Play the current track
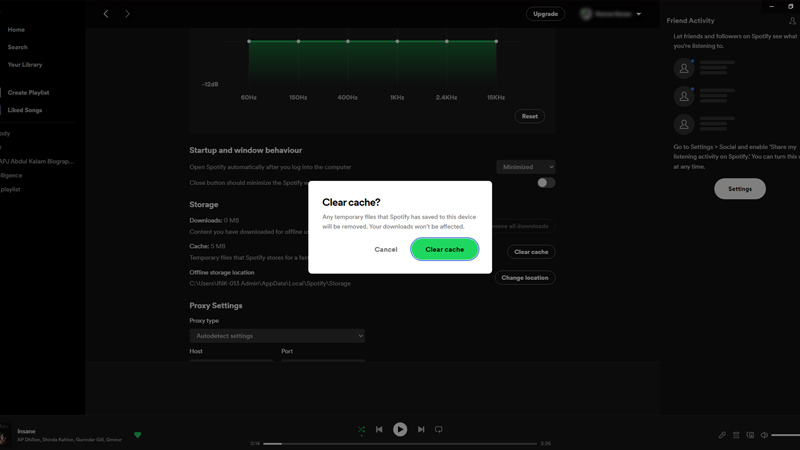The image size is (800, 450). 400,430
